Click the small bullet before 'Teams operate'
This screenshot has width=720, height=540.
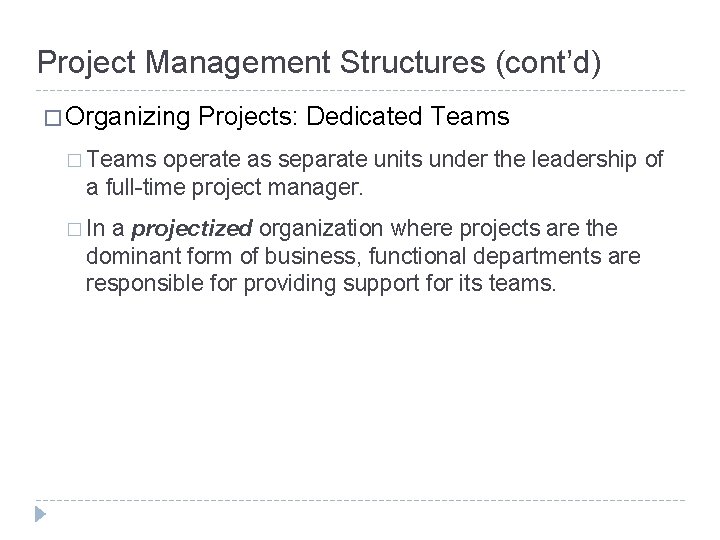(74, 160)
